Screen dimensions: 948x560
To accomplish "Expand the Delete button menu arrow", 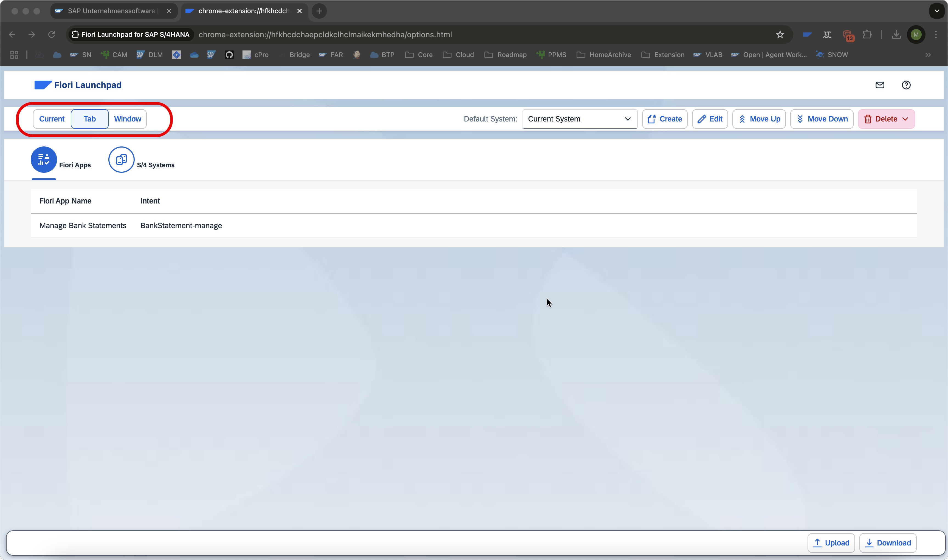I will point(905,119).
